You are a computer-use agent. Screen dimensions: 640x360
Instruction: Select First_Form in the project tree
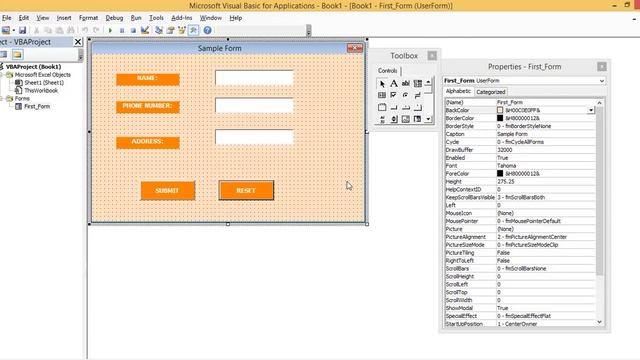[x=37, y=107]
